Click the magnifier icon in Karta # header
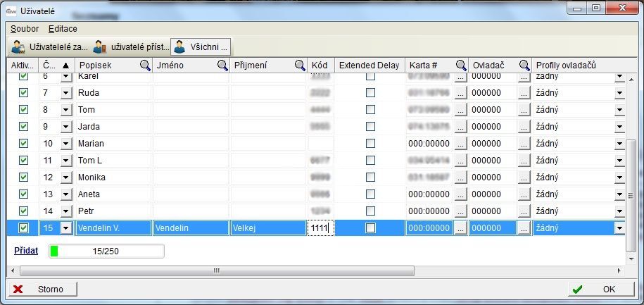This screenshot has height=305, width=644. point(461,66)
